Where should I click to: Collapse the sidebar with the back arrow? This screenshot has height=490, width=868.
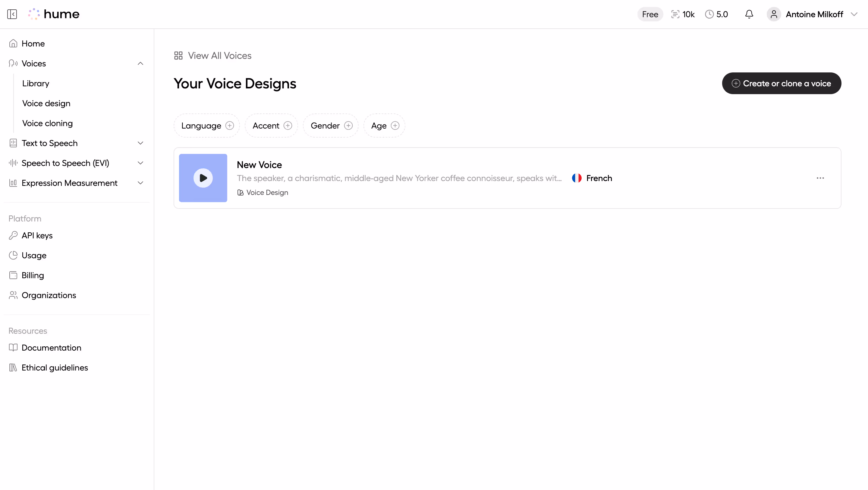[12, 14]
